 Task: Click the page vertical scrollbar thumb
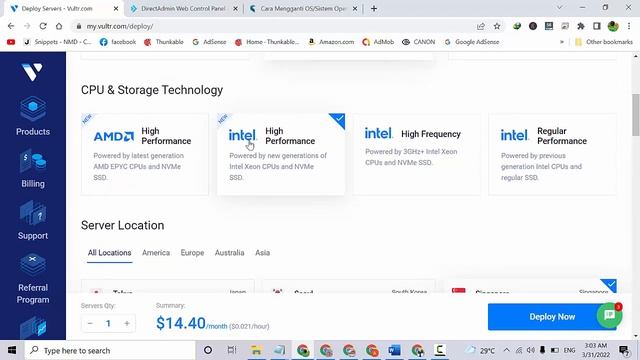[636, 115]
